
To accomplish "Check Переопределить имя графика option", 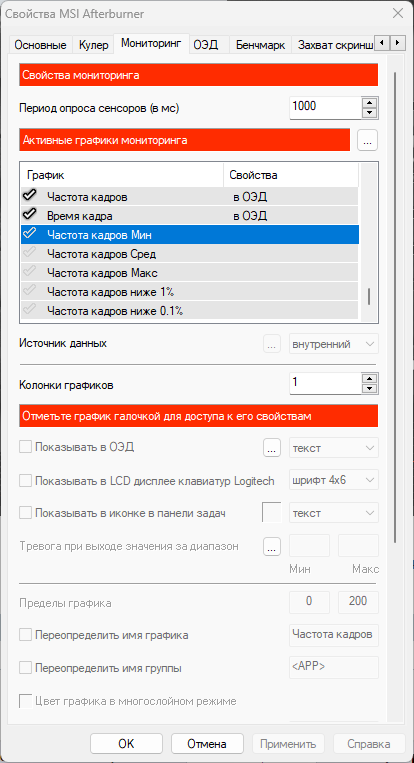I will (x=25, y=635).
